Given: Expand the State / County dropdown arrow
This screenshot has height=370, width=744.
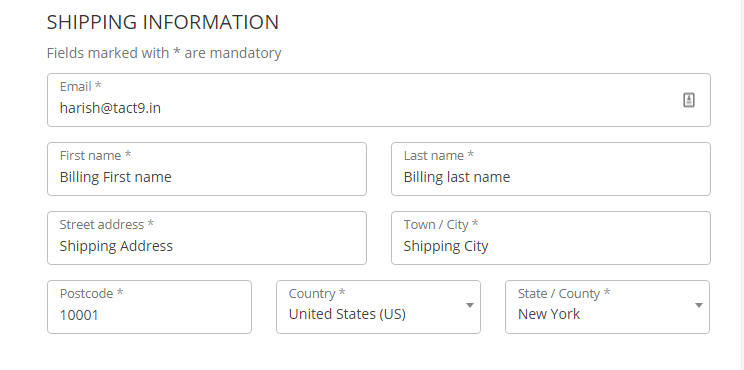Looking at the screenshot, I should (x=699, y=305).
